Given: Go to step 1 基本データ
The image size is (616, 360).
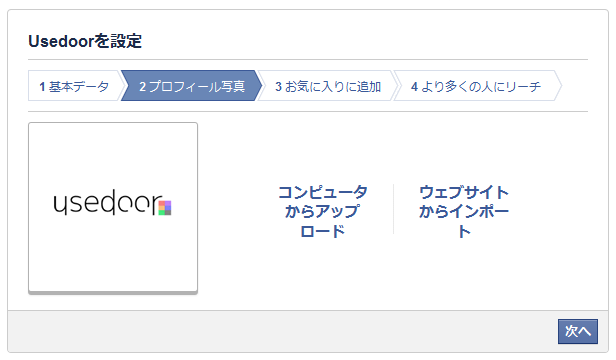Looking at the screenshot, I should tap(75, 86).
